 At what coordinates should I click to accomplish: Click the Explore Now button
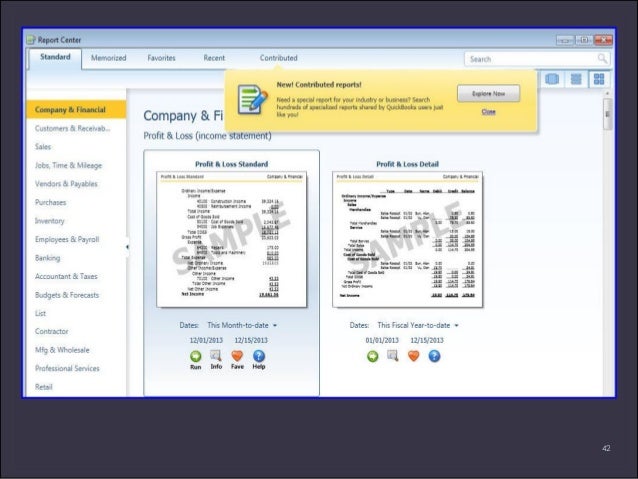click(488, 94)
